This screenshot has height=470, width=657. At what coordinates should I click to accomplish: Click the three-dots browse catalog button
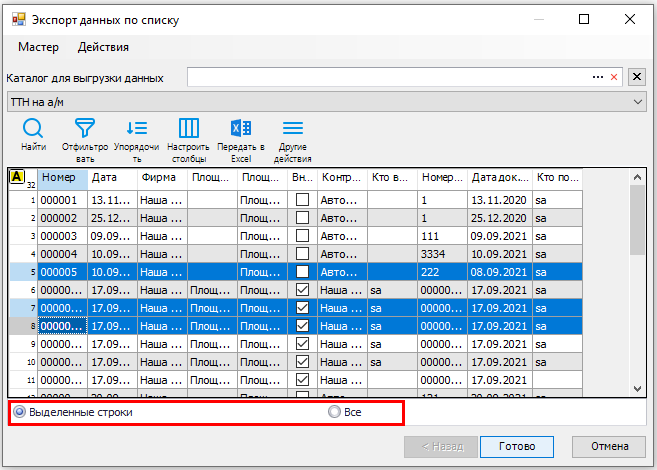click(598, 77)
